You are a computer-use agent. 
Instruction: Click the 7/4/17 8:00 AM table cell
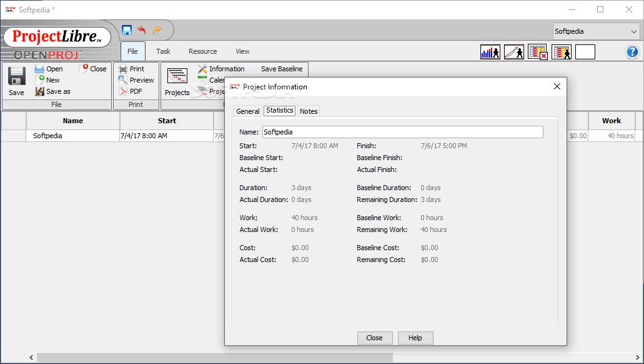tap(167, 136)
